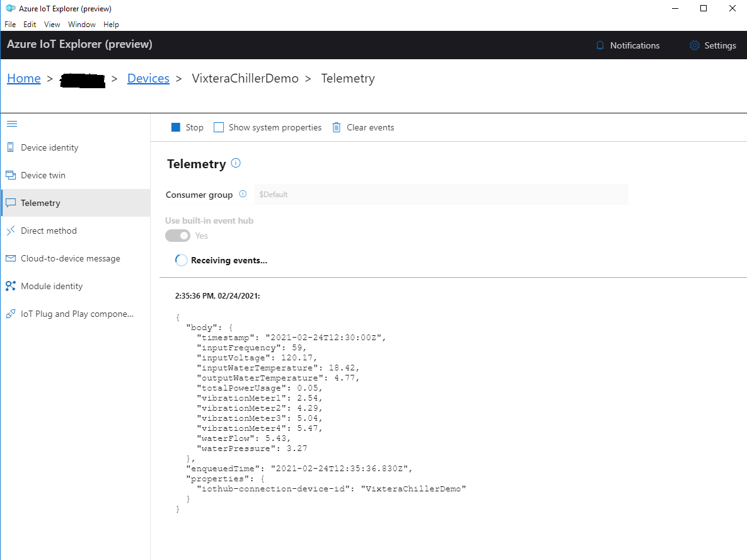
Task: Click the Module identity icon
Action: (11, 286)
